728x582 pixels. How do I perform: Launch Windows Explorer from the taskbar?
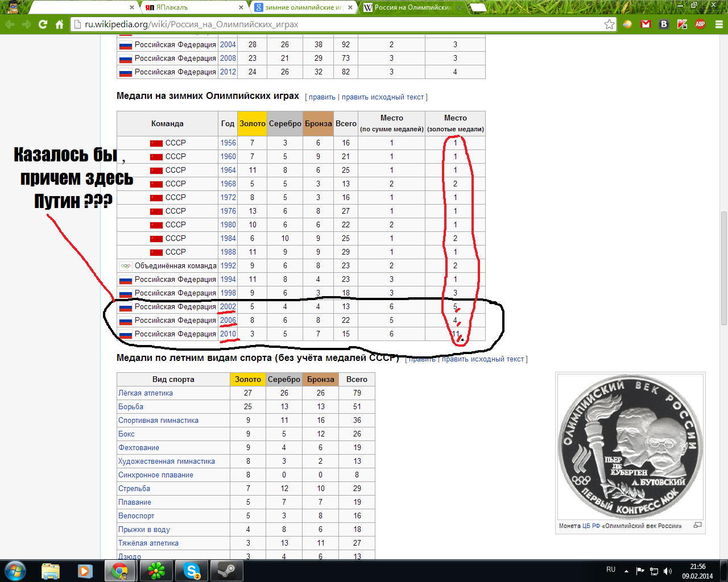coord(51,570)
